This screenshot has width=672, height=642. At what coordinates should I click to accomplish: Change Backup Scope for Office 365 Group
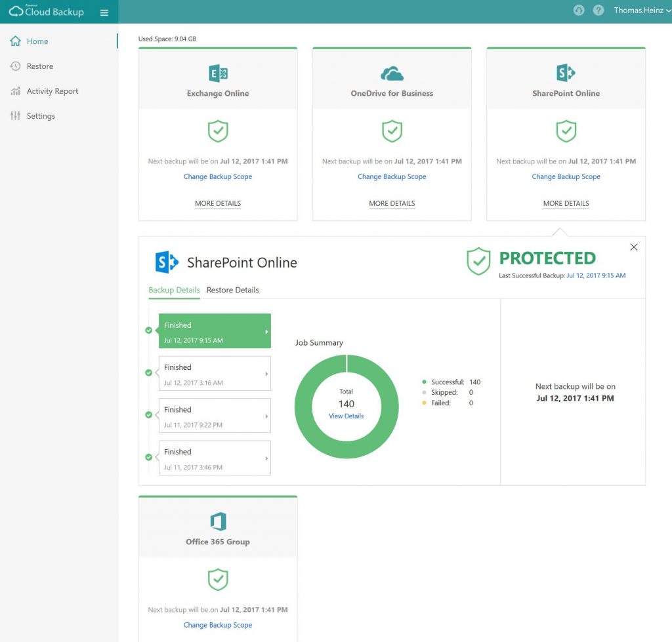point(218,625)
